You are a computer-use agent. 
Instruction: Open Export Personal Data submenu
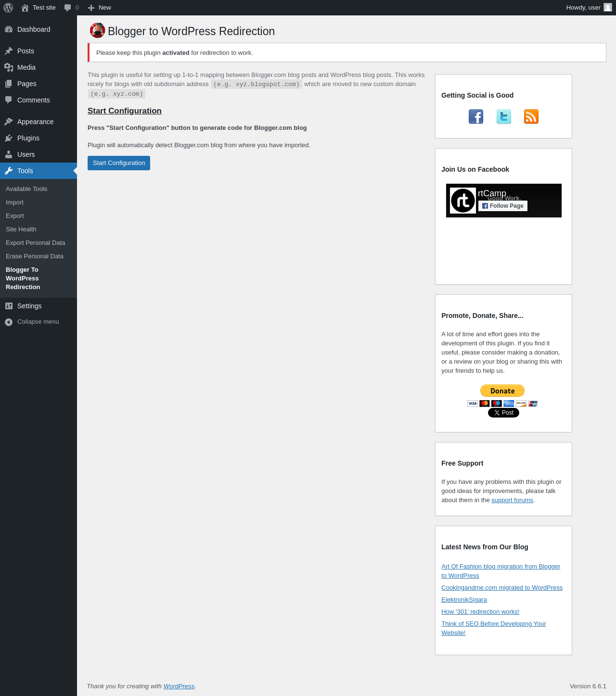pyautogui.click(x=36, y=243)
